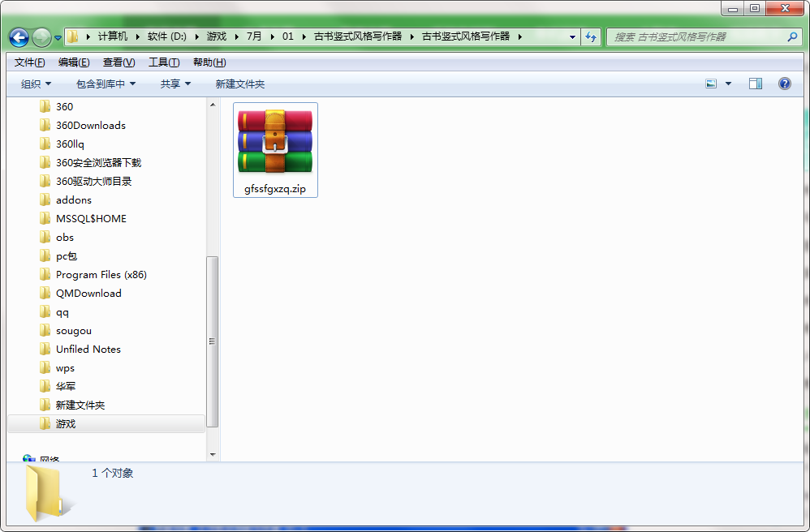Expand the arrow after 软件 (D:) breadcrumb
Screen dimensions: 810x532
click(196, 36)
